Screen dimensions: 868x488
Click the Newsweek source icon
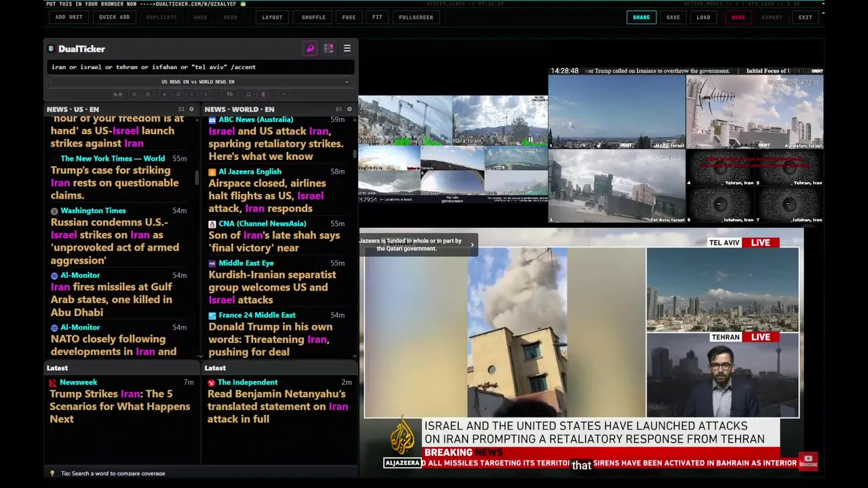coord(53,382)
